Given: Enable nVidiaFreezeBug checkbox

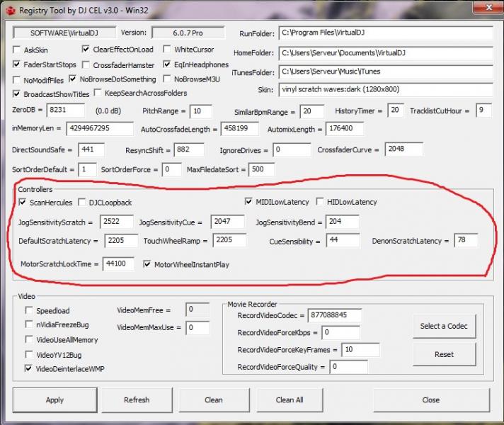Looking at the screenshot, I should (29, 324).
